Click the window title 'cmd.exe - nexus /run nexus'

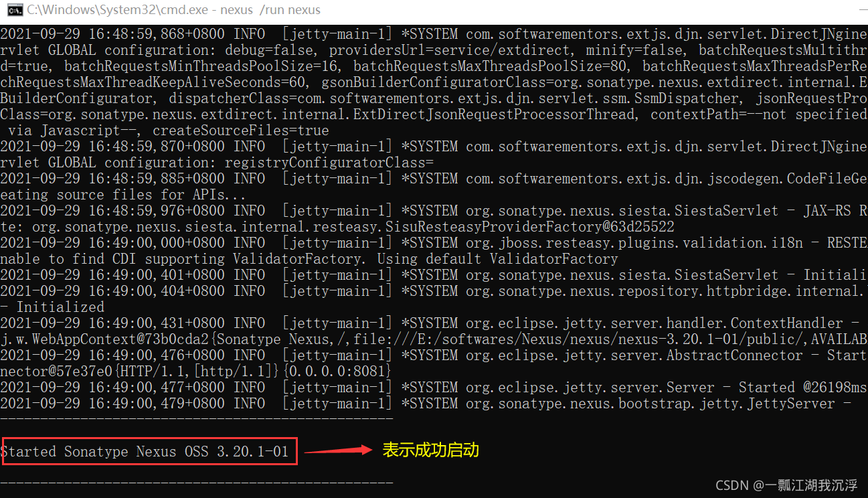tap(174, 10)
